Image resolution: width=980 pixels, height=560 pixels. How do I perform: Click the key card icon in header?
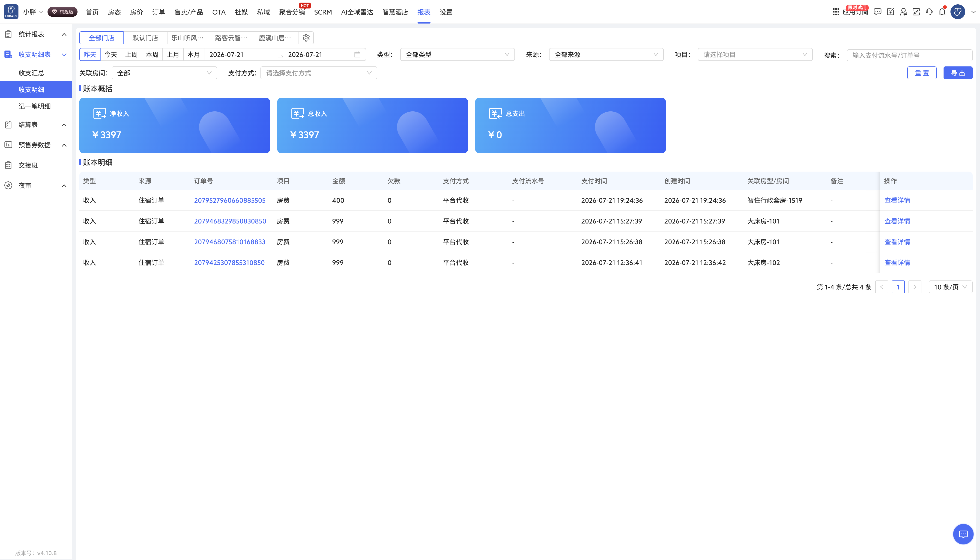click(x=916, y=12)
